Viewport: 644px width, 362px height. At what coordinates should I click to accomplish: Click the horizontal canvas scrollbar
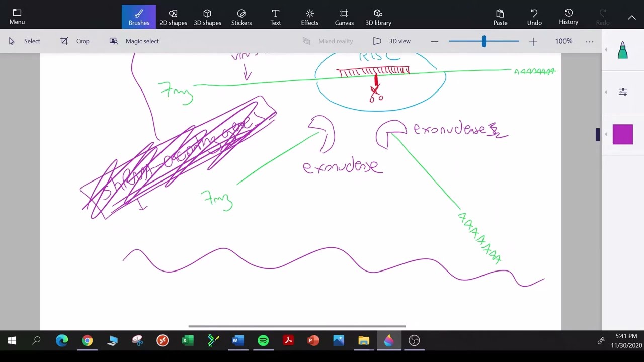(297, 326)
